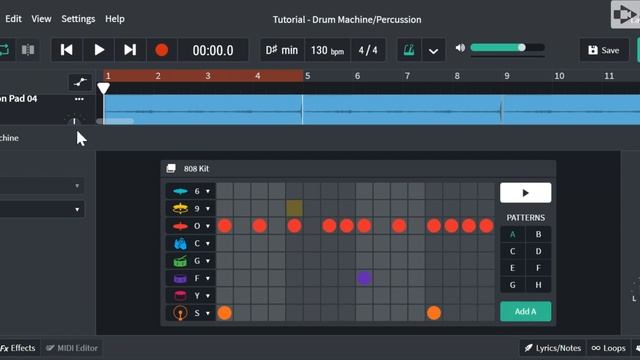Open the Settings menu

pos(78,19)
